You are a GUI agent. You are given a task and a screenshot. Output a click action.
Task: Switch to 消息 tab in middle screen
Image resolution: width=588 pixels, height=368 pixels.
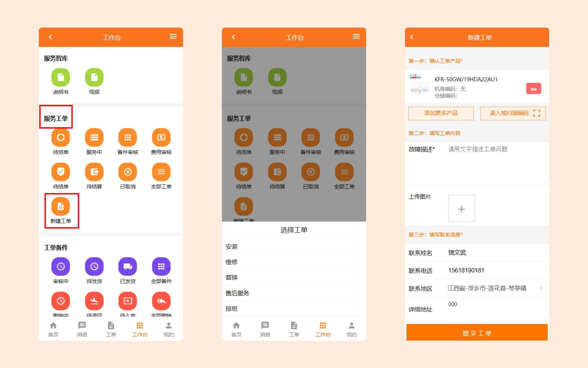pos(265,329)
